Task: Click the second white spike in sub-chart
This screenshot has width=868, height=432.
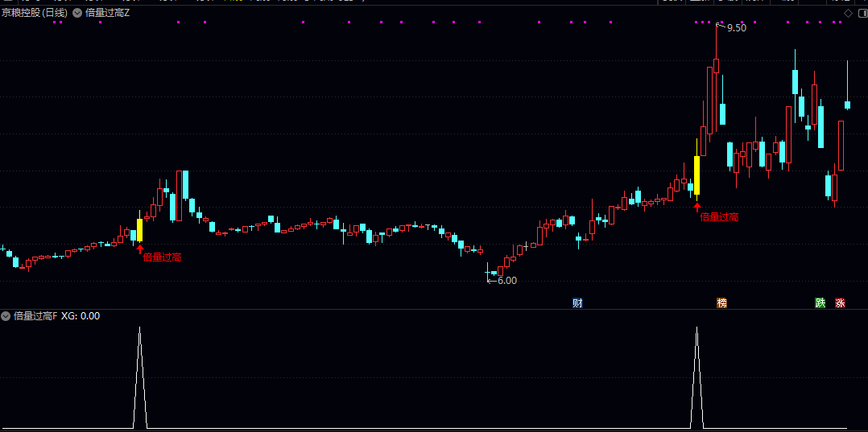Action: click(697, 378)
